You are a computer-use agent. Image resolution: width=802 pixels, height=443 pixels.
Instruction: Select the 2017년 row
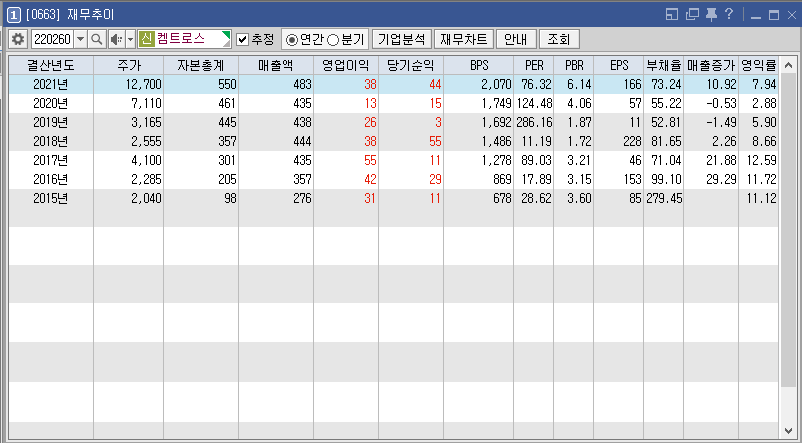pos(393,160)
